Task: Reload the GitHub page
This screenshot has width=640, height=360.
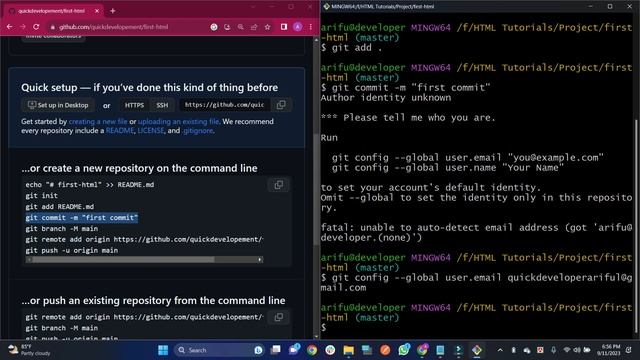Action: click(36, 27)
